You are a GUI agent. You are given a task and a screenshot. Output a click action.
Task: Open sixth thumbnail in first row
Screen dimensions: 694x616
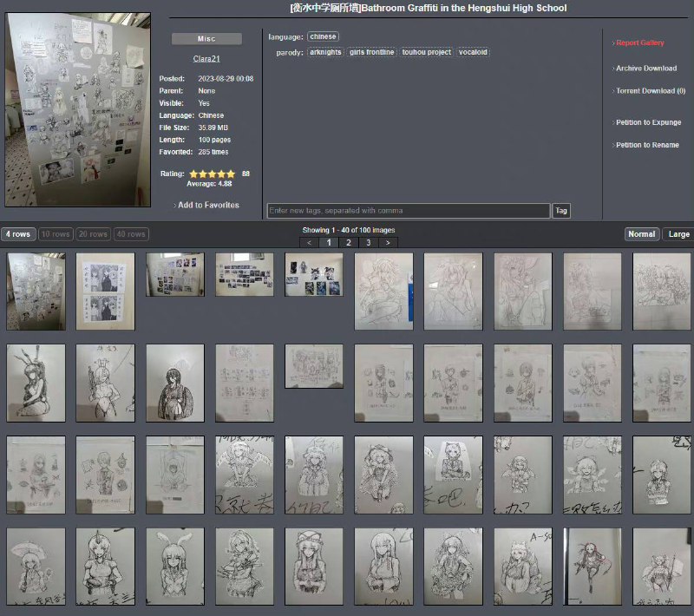383,292
